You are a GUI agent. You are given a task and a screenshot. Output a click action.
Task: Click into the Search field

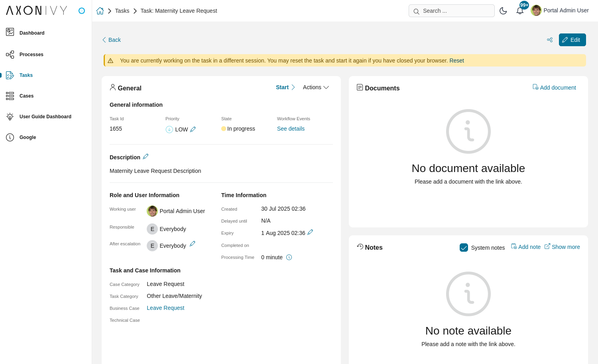click(x=451, y=11)
